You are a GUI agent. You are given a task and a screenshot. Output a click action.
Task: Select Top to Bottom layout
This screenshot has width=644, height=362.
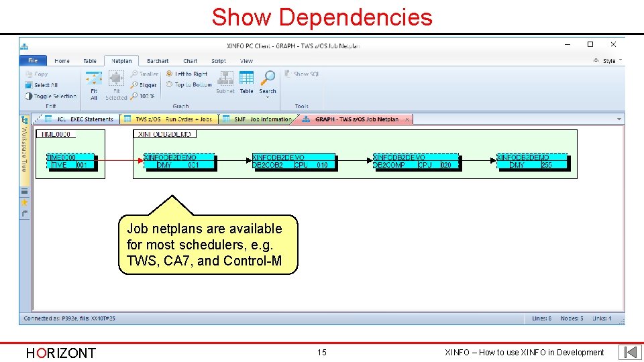point(189,84)
